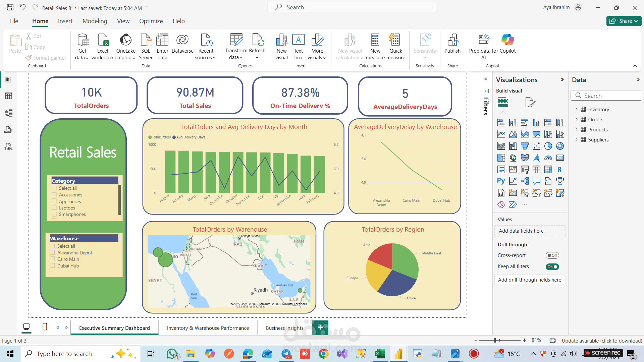Select the pie chart visual icon
This screenshot has width=644, height=362.
(548, 146)
